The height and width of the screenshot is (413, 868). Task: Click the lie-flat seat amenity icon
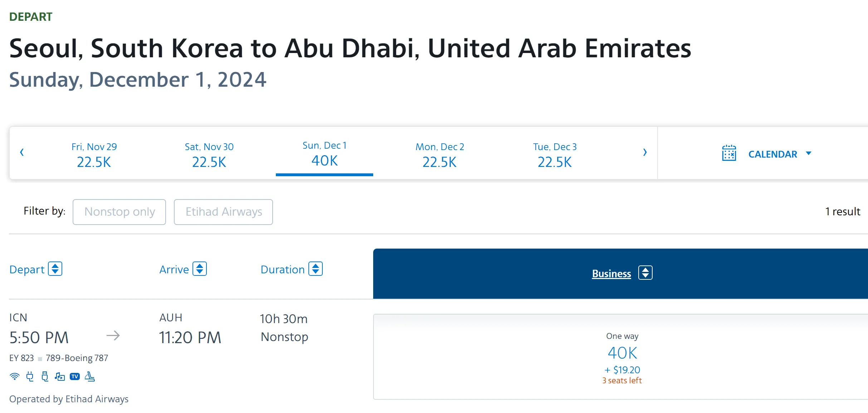point(90,376)
